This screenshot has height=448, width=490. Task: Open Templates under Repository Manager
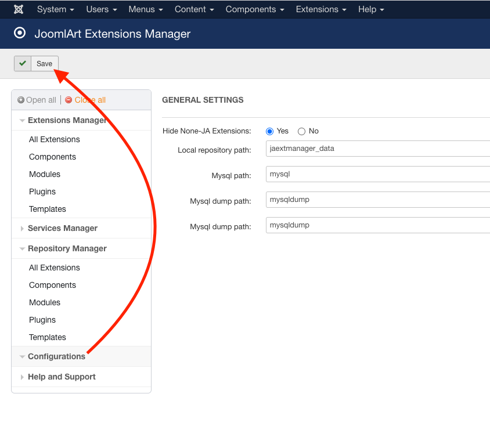pos(48,337)
